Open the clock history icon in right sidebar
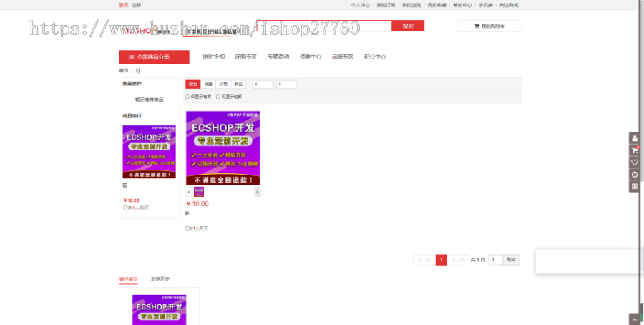644x325 pixels. 635,175
